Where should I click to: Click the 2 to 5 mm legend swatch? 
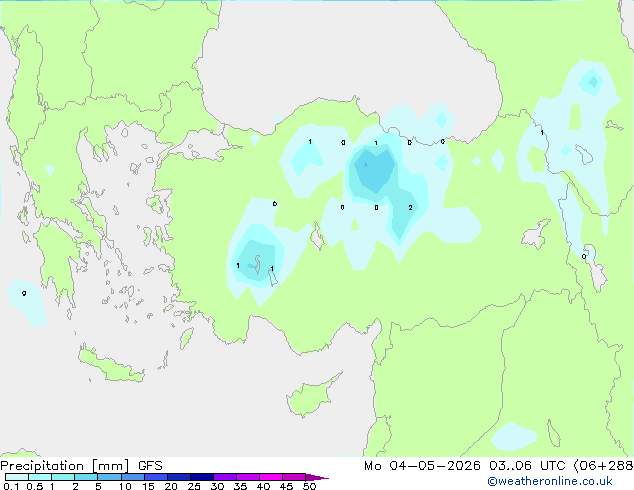tap(86, 477)
